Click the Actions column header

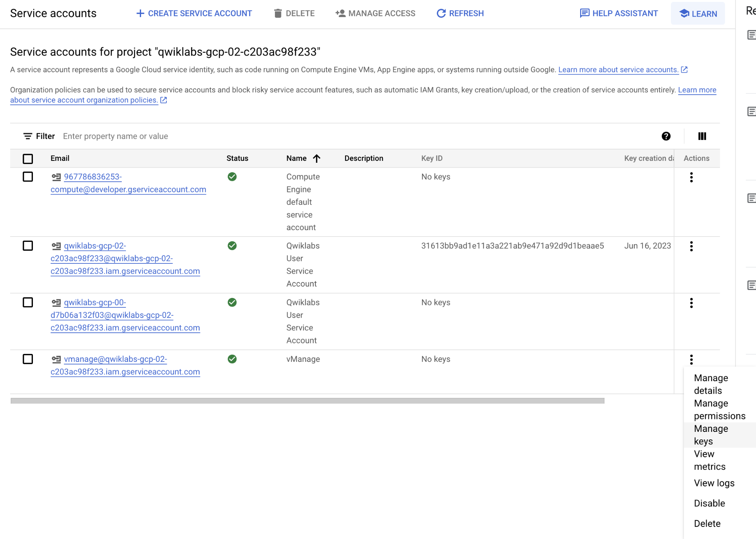pyautogui.click(x=696, y=158)
